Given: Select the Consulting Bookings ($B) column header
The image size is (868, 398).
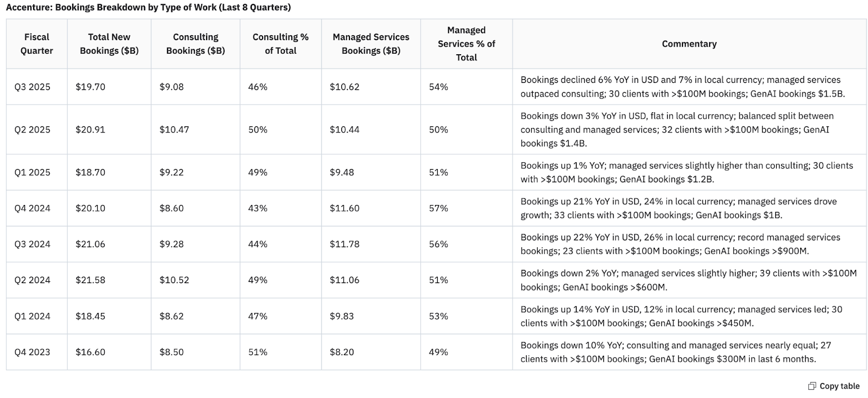Looking at the screenshot, I should pyautogui.click(x=195, y=44).
